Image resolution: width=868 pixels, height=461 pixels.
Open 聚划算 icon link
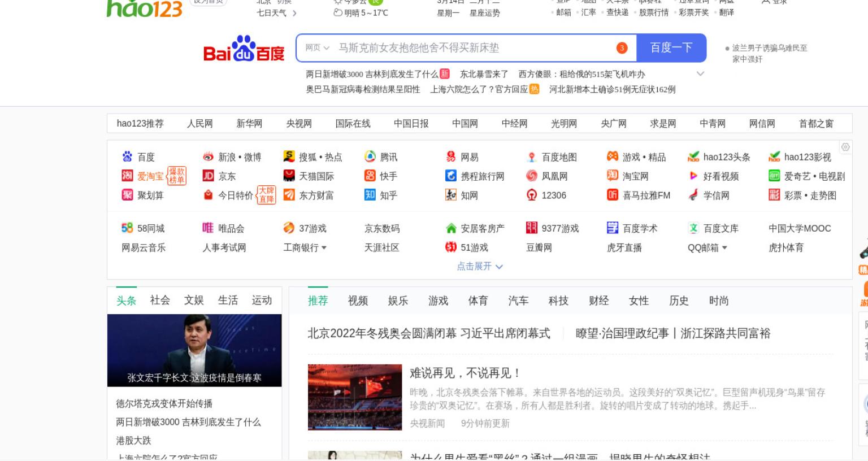tap(127, 195)
